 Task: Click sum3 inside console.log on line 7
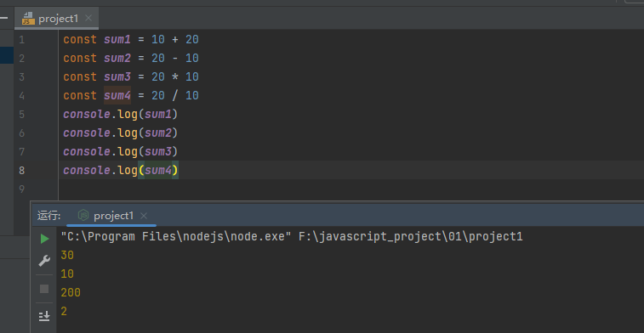click(157, 152)
